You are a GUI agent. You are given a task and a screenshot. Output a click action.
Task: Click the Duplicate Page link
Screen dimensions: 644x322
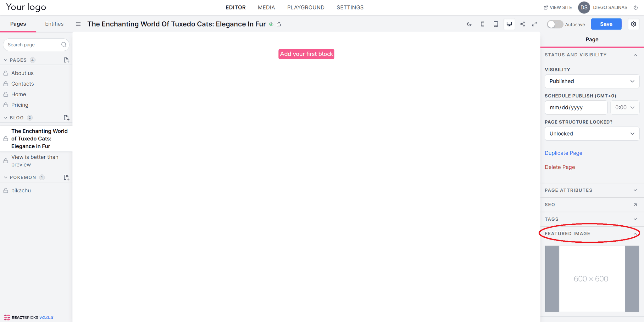(563, 153)
